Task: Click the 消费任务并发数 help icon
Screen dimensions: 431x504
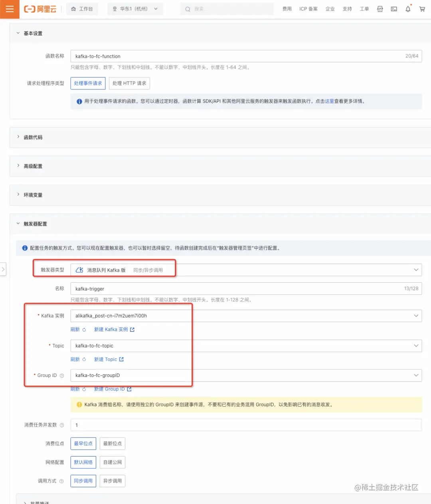Action: coord(62,425)
